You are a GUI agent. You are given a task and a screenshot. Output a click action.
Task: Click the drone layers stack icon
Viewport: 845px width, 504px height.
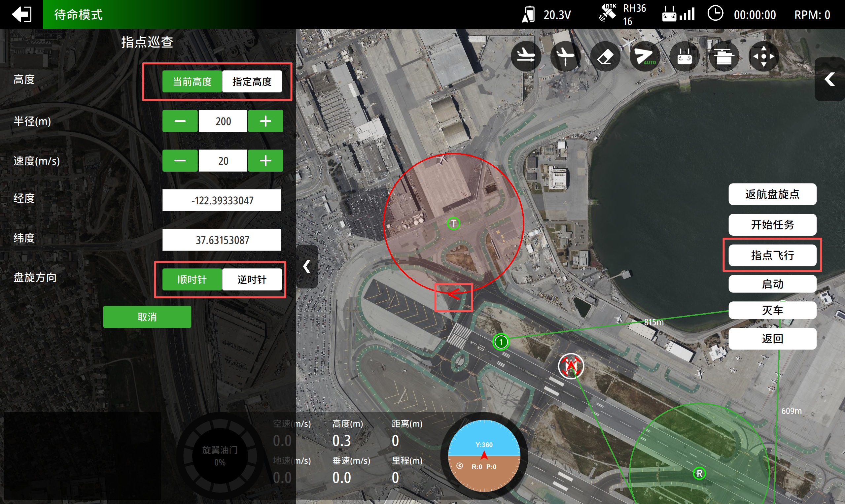tap(724, 56)
